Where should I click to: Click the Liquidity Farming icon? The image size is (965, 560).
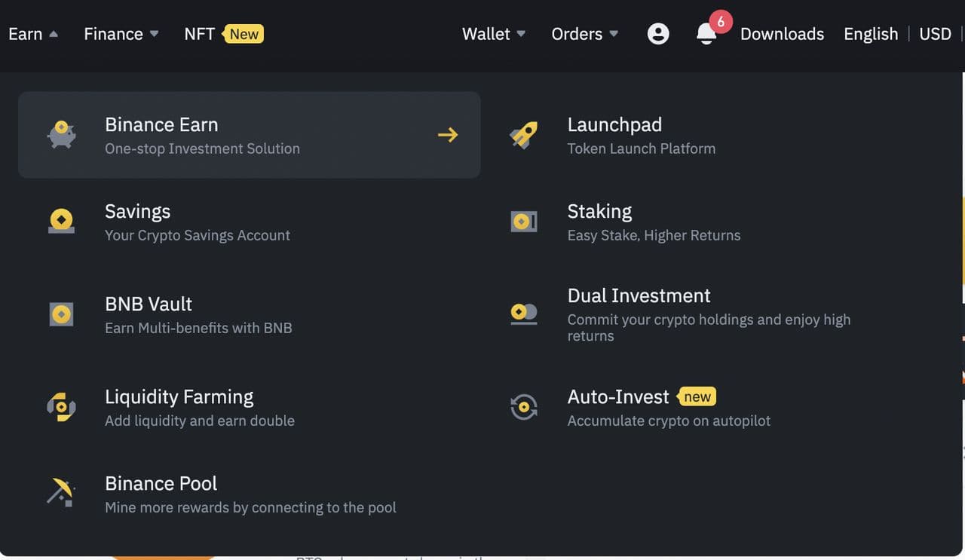point(61,407)
